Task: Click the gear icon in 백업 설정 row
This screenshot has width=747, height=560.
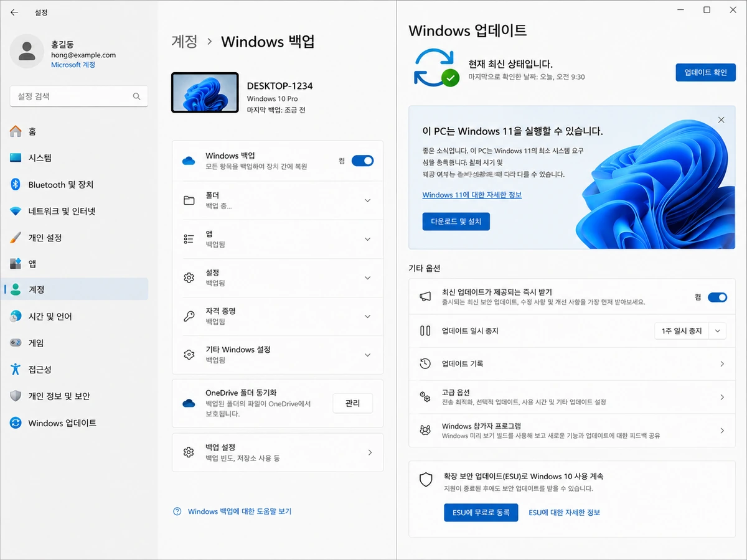Action: pos(189,452)
